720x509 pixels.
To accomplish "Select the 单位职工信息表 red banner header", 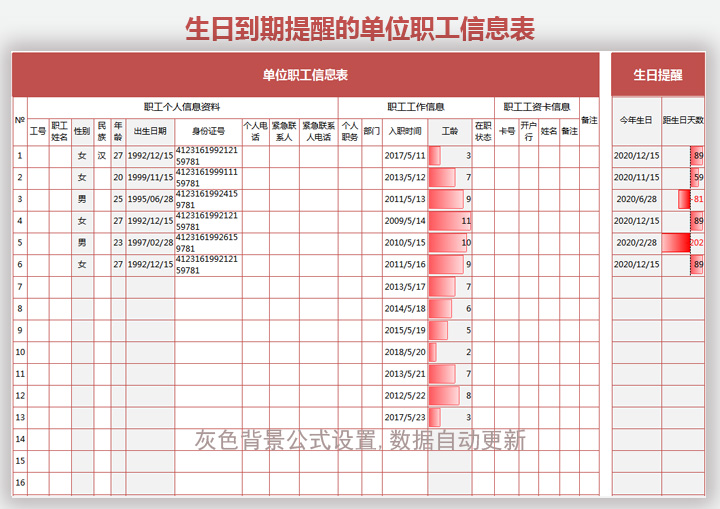I will click(305, 74).
